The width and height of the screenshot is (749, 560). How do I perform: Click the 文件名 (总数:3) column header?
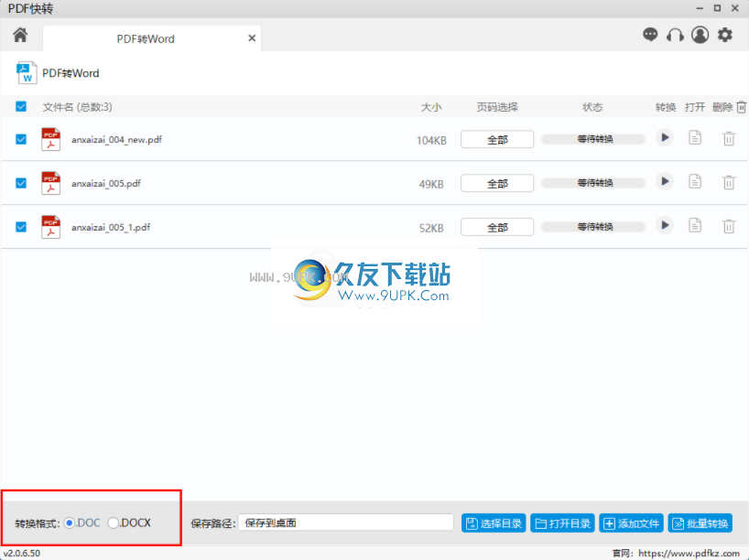[78, 107]
